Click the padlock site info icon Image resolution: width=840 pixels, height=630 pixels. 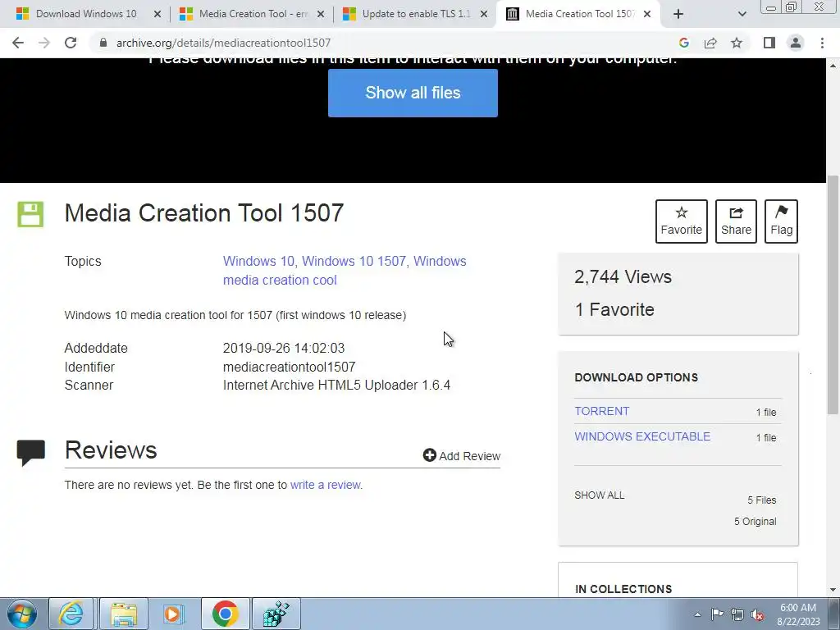coord(103,43)
